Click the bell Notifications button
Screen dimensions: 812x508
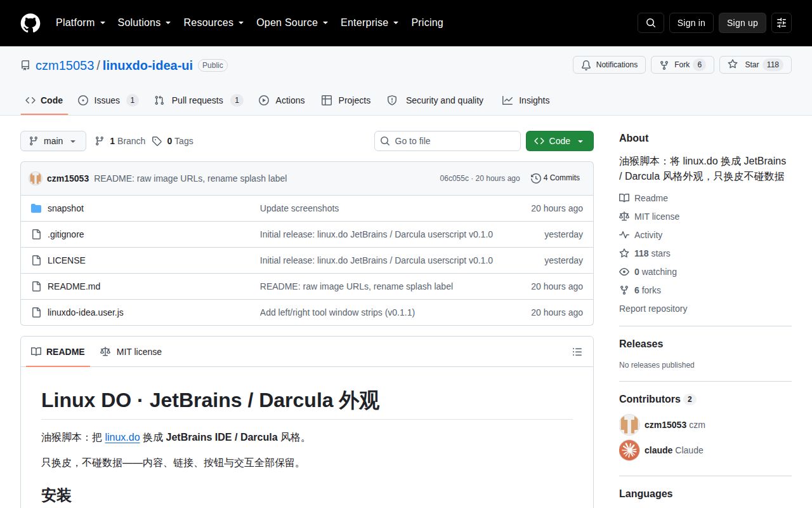click(x=609, y=65)
